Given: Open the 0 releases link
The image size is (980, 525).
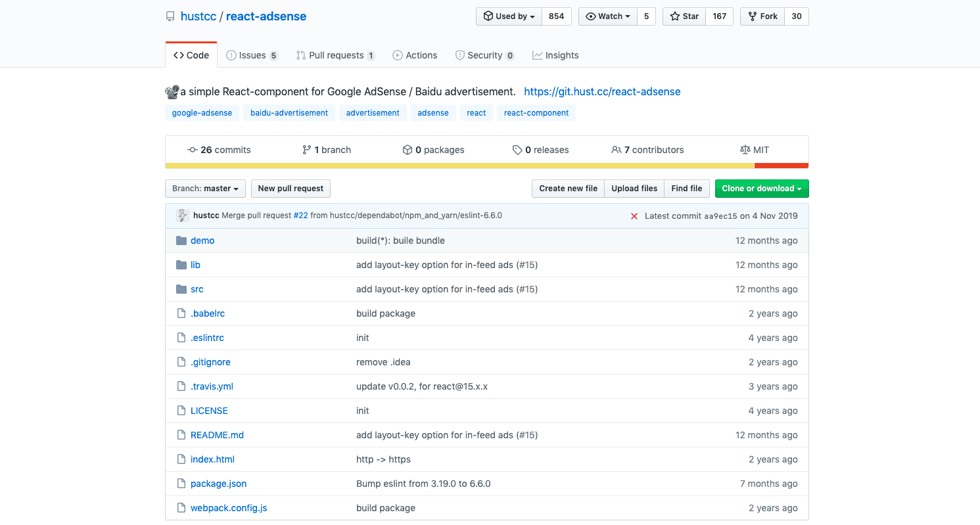Looking at the screenshot, I should (540, 150).
